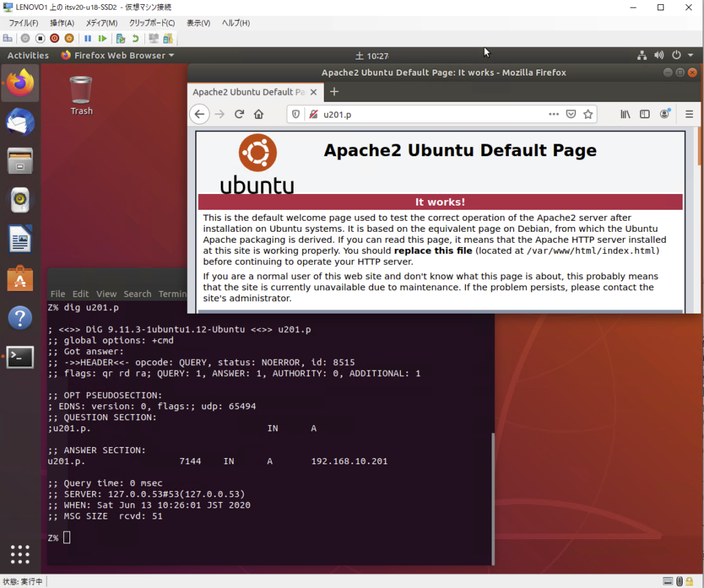Select the Apache2 Ubuntu Default Page tab

248,91
